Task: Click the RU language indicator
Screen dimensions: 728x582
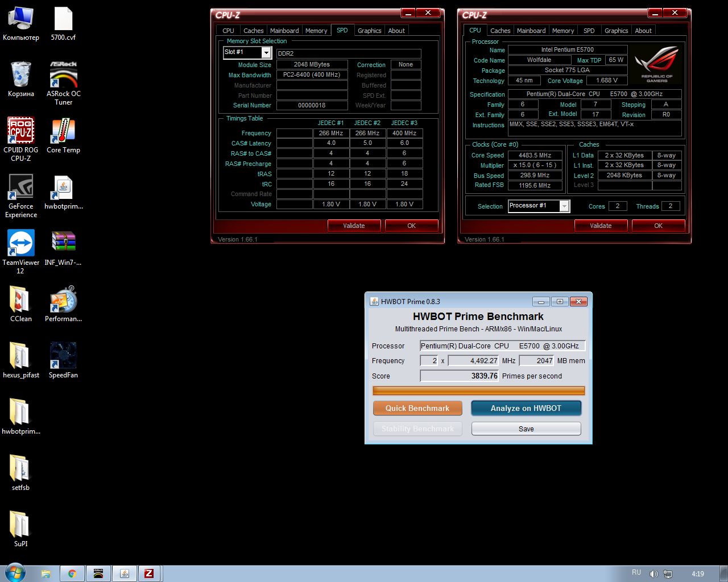Action: pos(636,572)
